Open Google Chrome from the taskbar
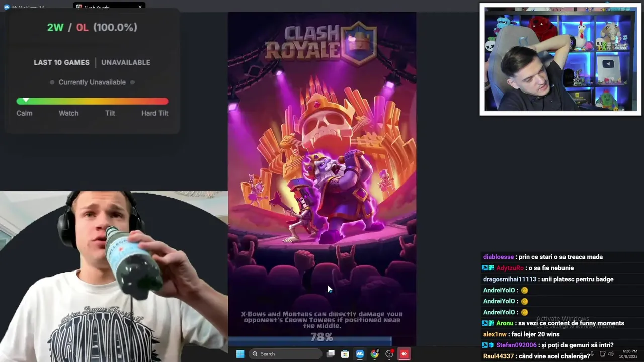This screenshot has width=644, height=362. point(374,354)
